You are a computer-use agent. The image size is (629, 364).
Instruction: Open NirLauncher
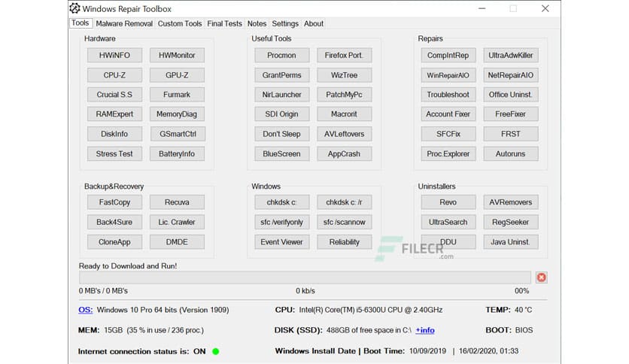click(281, 95)
